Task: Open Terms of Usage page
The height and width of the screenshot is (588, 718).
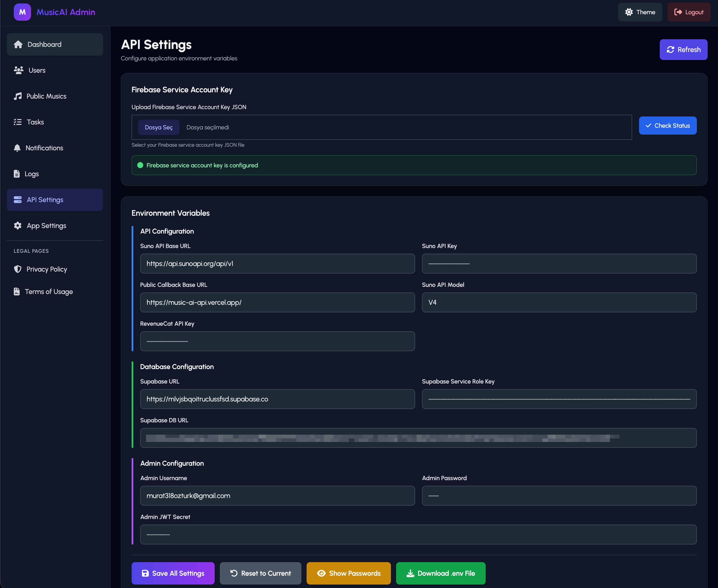Action: point(55,292)
